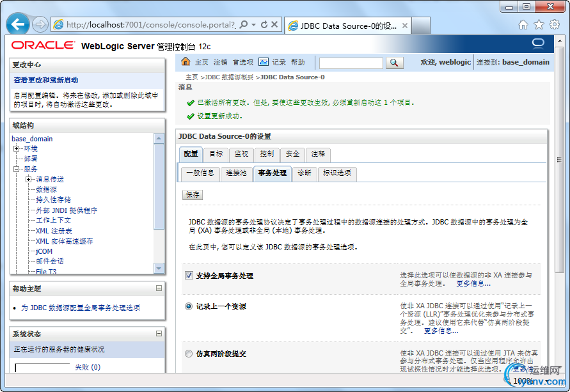Click 更多信息 link for 支持全局事务处理

coord(473,283)
